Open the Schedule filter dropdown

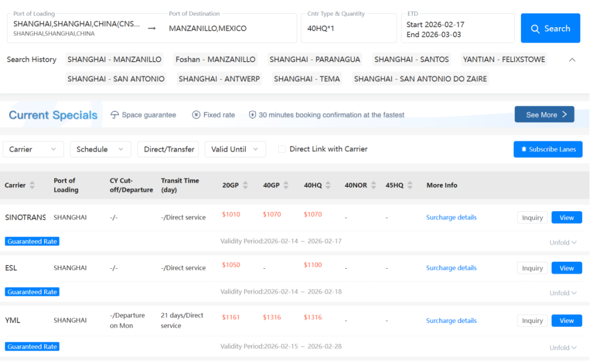pos(100,150)
